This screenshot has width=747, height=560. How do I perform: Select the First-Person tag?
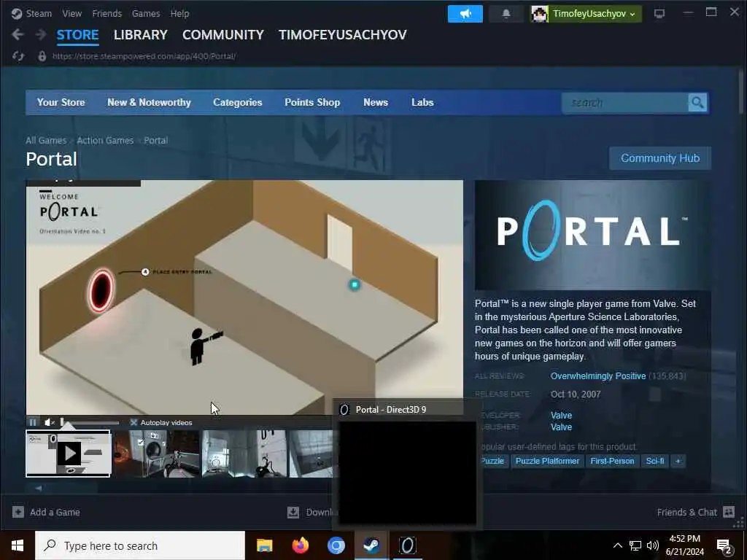click(612, 461)
